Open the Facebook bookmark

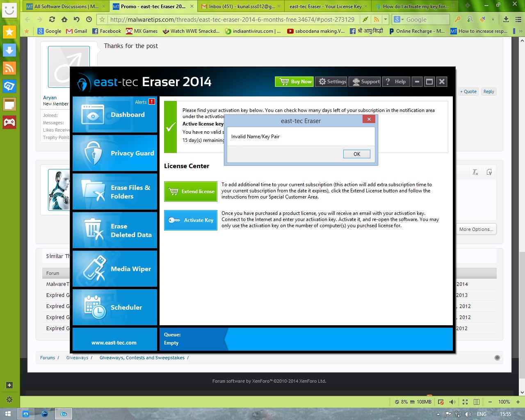[x=107, y=31]
